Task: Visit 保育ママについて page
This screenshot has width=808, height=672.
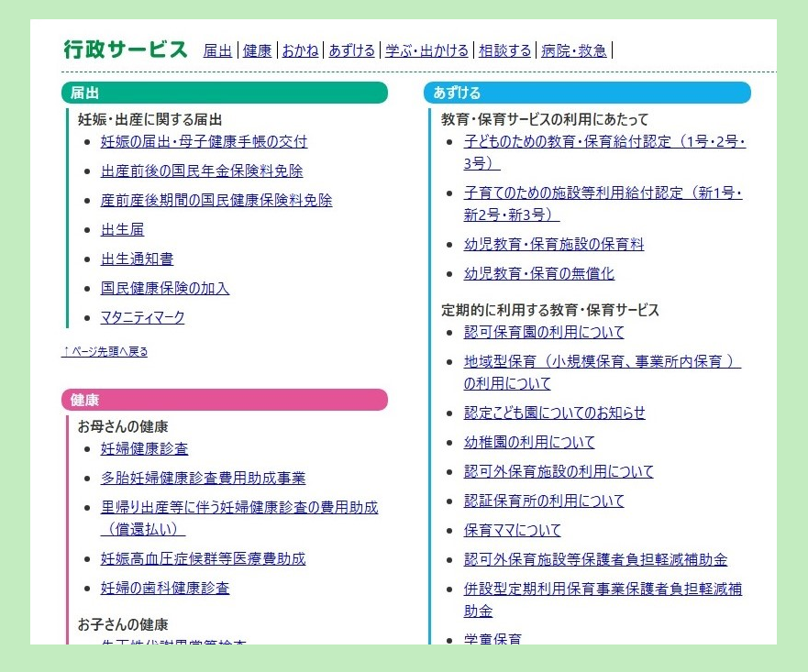Action: (x=512, y=530)
